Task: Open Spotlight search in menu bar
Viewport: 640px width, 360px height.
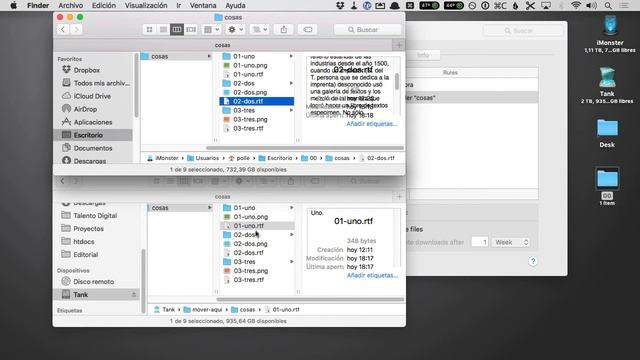Action: [x=608, y=5]
